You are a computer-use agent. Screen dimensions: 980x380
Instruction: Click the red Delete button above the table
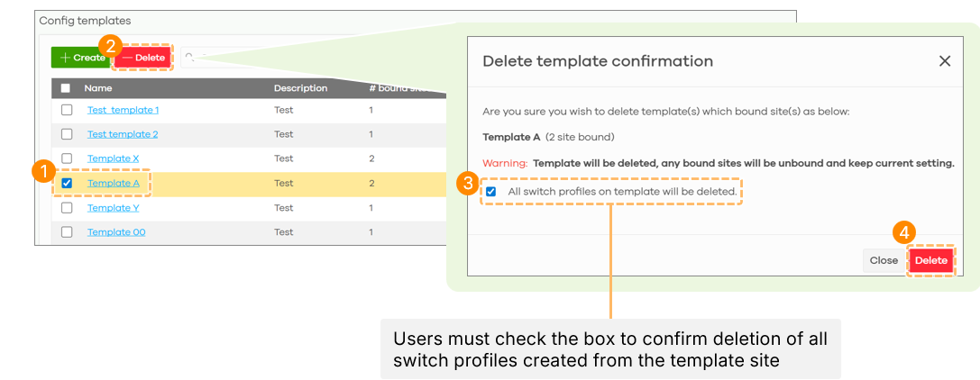[x=142, y=58]
